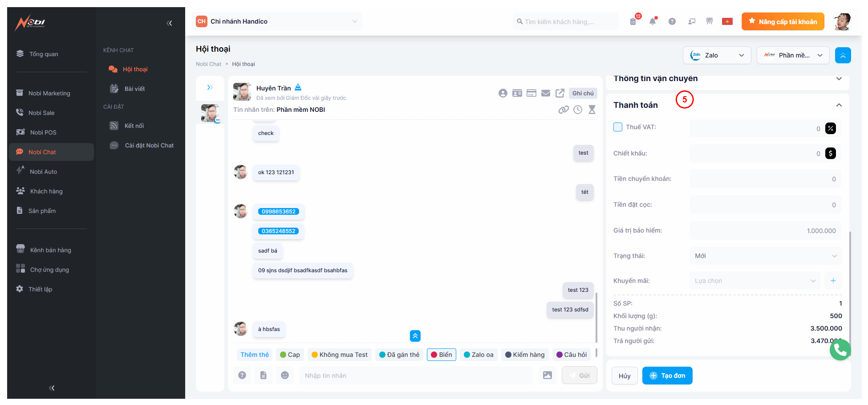This screenshot has height=405, width=868.
Task: Open the Trạng thái status dropdown
Action: (765, 256)
